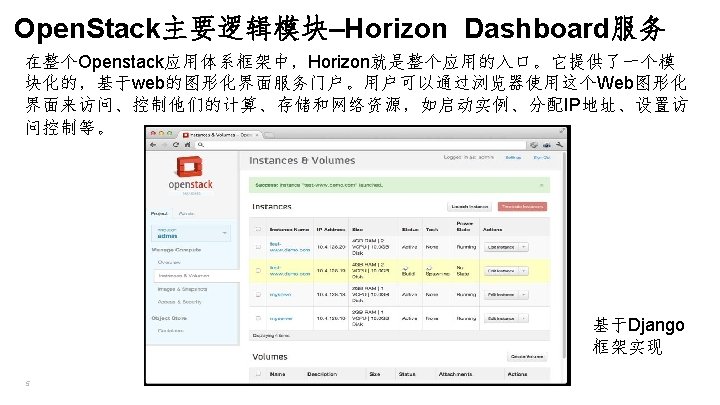Screen dimensions: 720x405
Task: Open the admin project selector dropdown
Action: tap(191, 233)
